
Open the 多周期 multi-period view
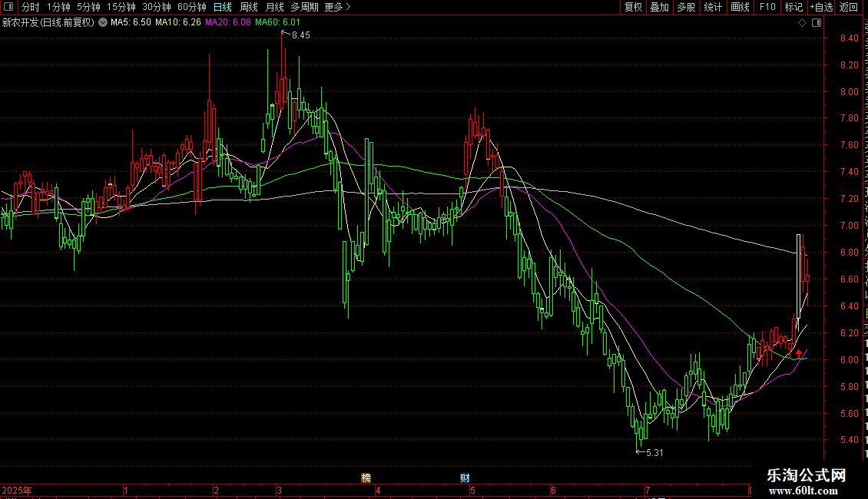(304, 7)
